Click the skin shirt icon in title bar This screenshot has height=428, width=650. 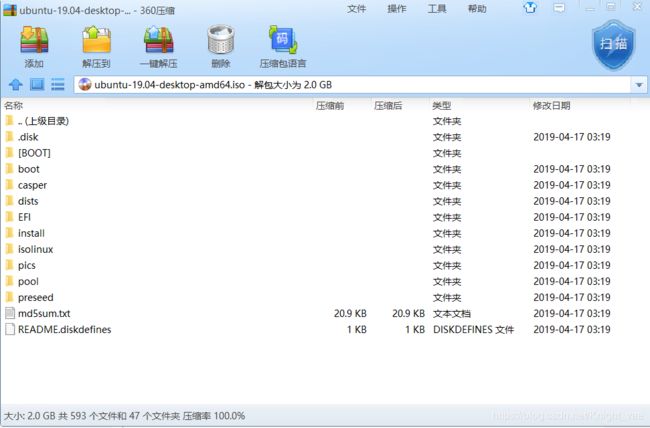530,8
